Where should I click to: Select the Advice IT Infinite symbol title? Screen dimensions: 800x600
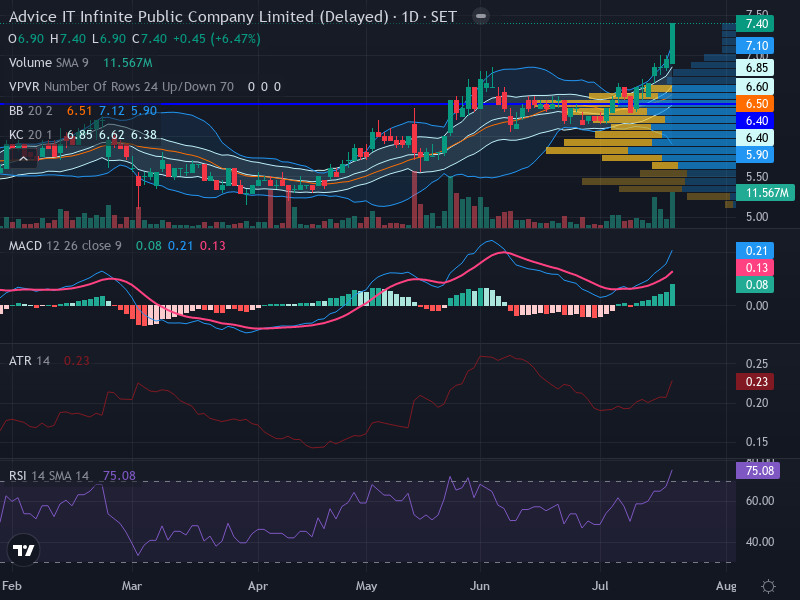(x=233, y=17)
